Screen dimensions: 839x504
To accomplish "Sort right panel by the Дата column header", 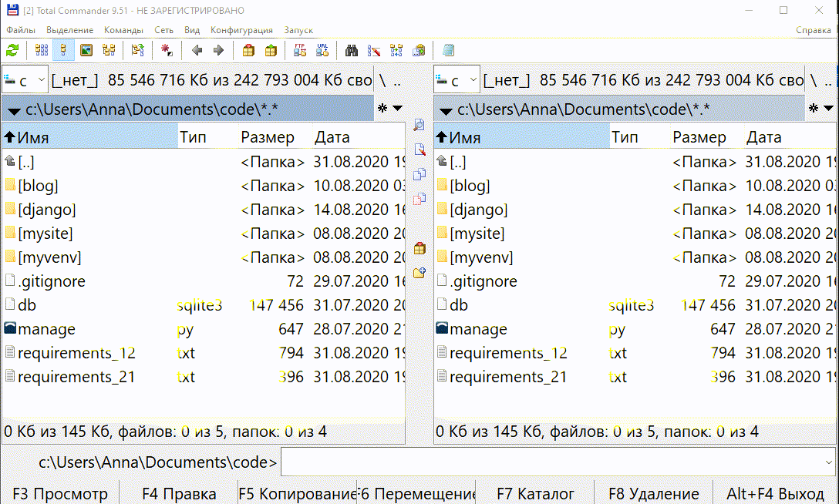I will point(790,137).
